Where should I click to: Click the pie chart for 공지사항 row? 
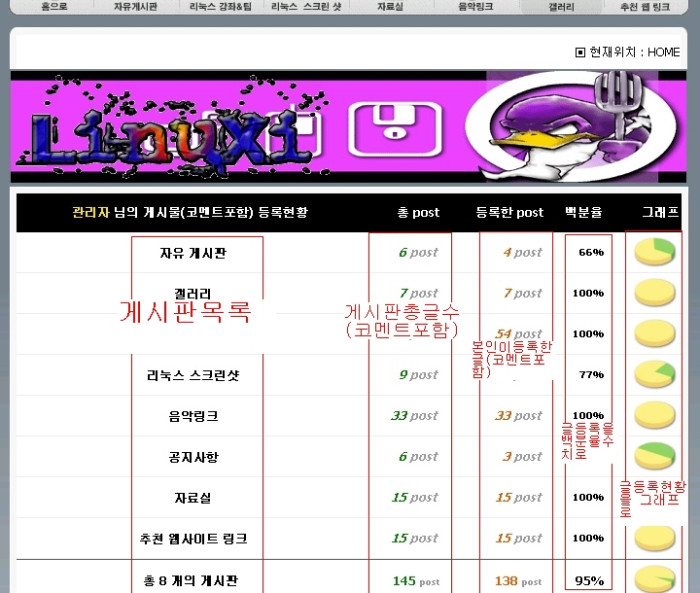pos(655,456)
